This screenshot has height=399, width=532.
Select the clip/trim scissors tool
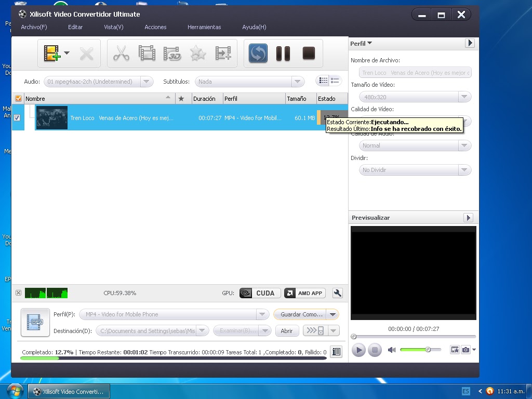121,53
